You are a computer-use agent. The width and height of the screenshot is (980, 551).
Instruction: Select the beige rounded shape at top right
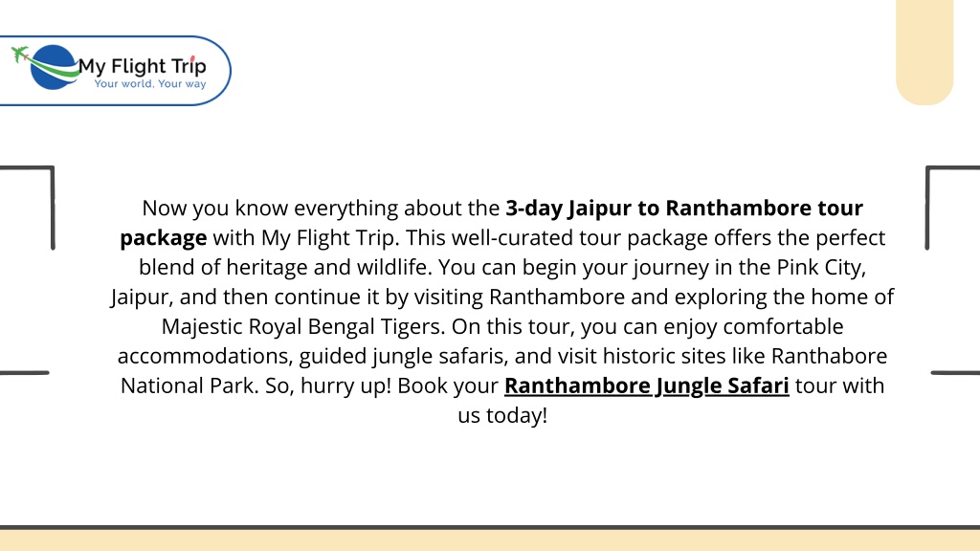tap(924, 53)
